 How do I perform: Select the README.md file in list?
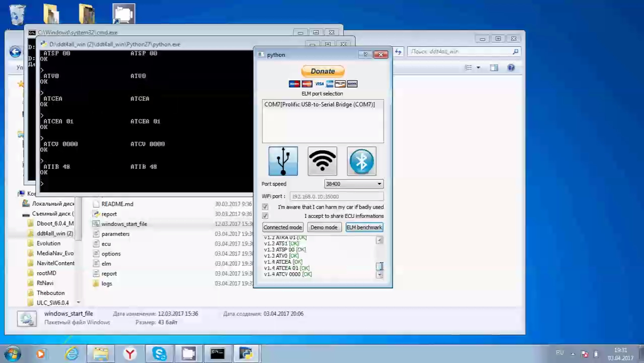click(117, 204)
